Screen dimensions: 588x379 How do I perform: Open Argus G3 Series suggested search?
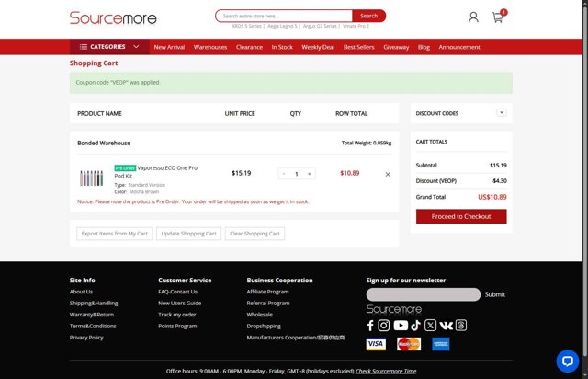(x=320, y=26)
